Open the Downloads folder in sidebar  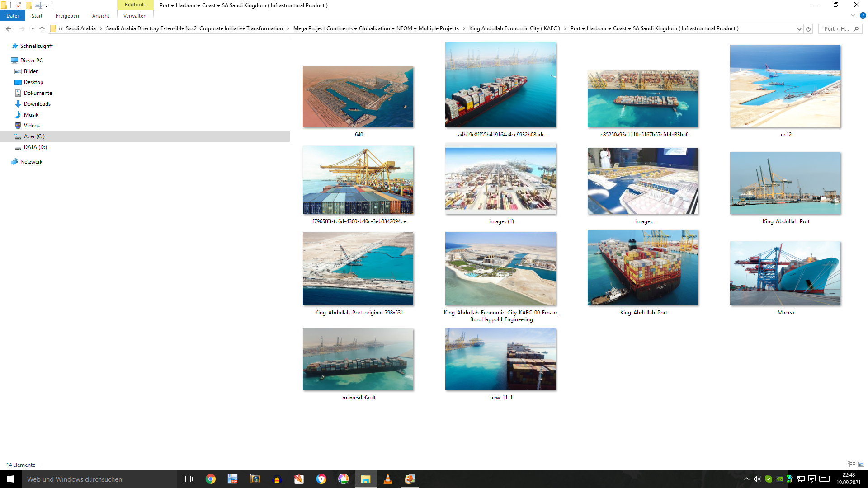coord(37,104)
